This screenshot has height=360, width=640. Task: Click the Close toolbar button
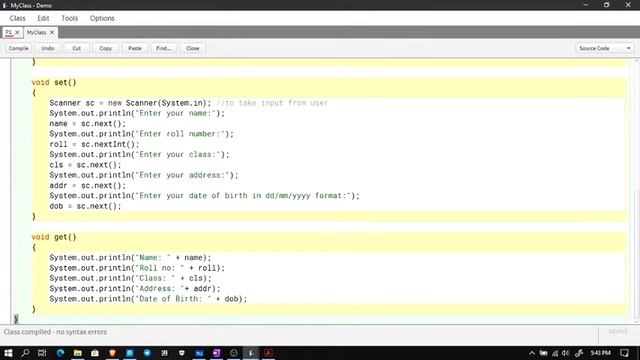pyautogui.click(x=193, y=48)
